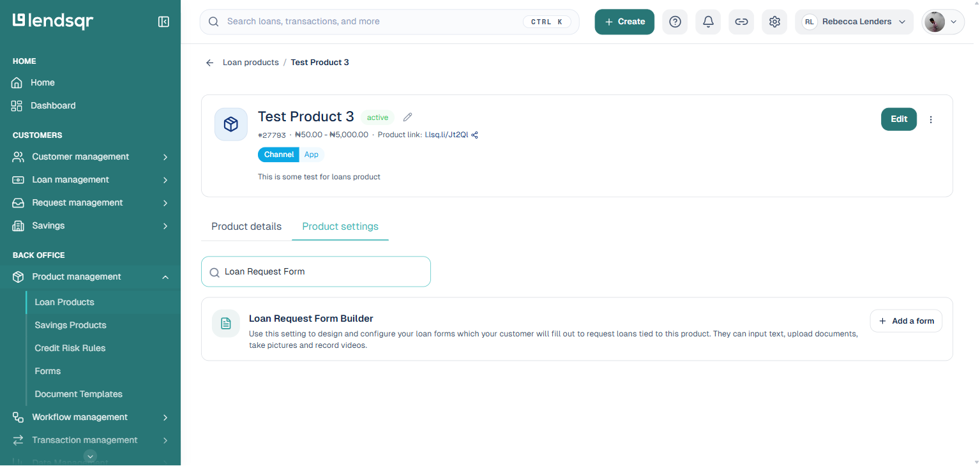Follow the Loan products breadcrumb link
This screenshot has width=980, height=466.
click(x=251, y=63)
